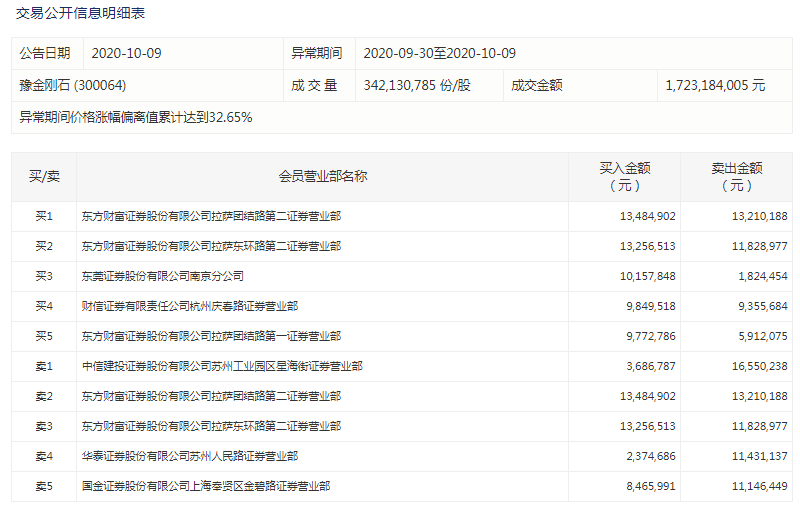Screen dimensions: 800x511
Task: Select the 成交金额 label cell
Action: (581, 85)
